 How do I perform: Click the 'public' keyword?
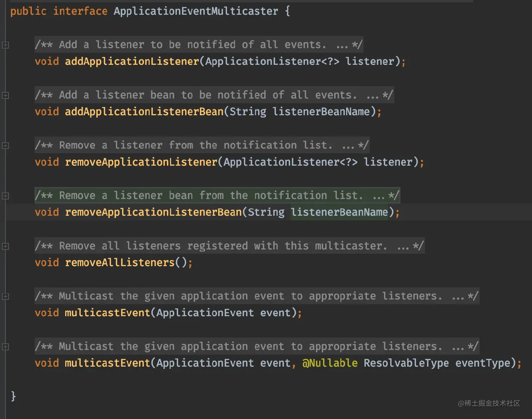click(28, 11)
